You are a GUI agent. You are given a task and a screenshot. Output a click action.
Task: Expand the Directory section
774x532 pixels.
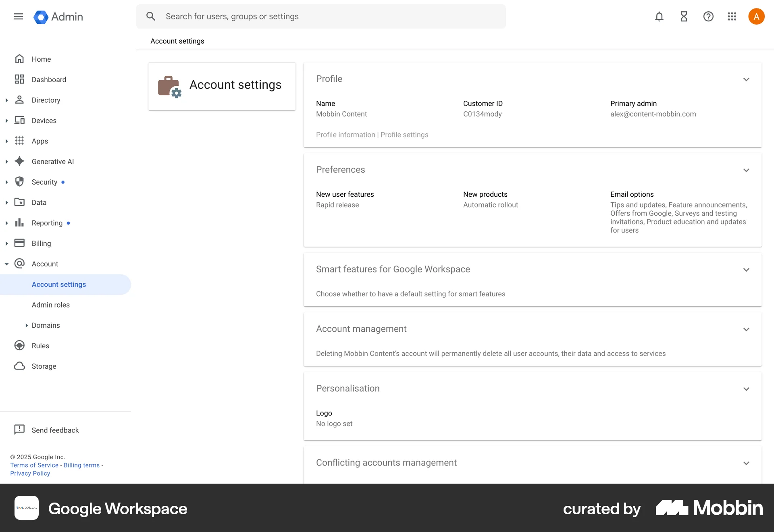[6, 100]
